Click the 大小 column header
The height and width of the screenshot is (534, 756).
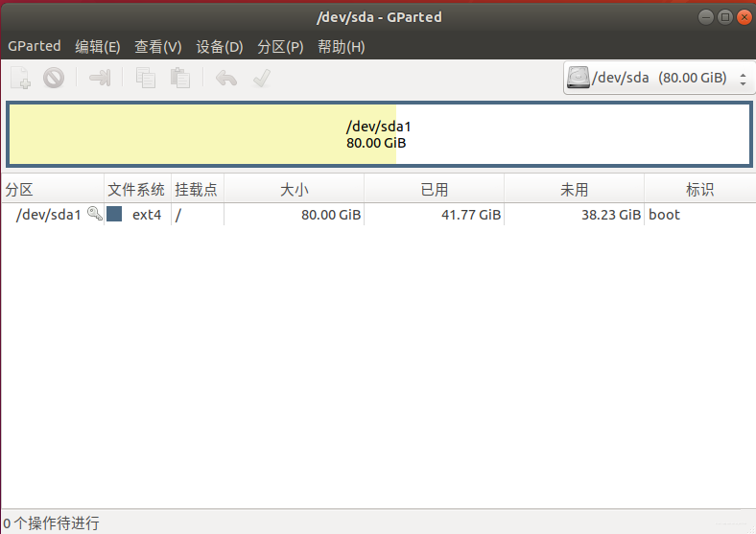coord(295,190)
